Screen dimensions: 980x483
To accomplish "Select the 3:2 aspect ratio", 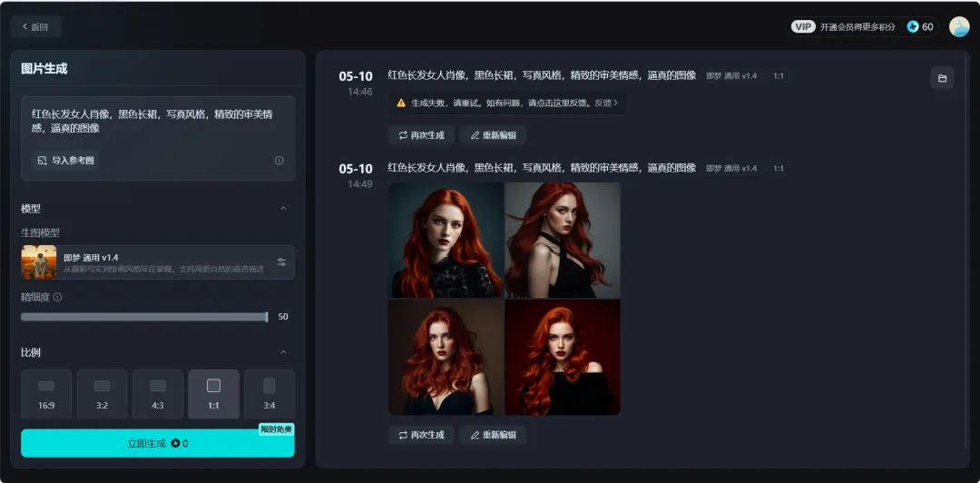I will pyautogui.click(x=102, y=394).
